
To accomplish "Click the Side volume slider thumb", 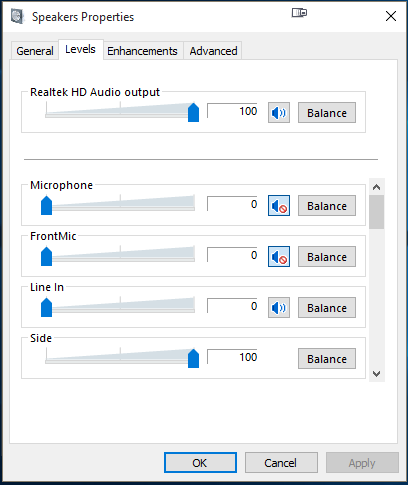I will tap(193, 358).
